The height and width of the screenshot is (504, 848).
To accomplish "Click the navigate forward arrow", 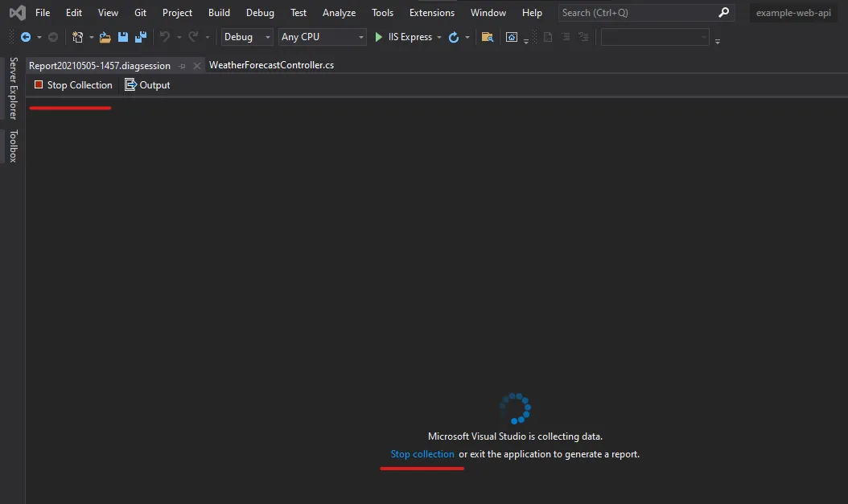I will click(x=53, y=37).
